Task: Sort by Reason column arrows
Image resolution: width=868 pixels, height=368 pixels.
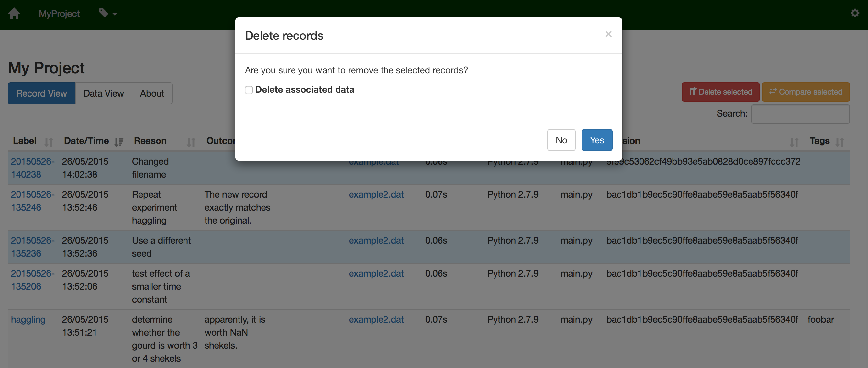Action: click(191, 142)
